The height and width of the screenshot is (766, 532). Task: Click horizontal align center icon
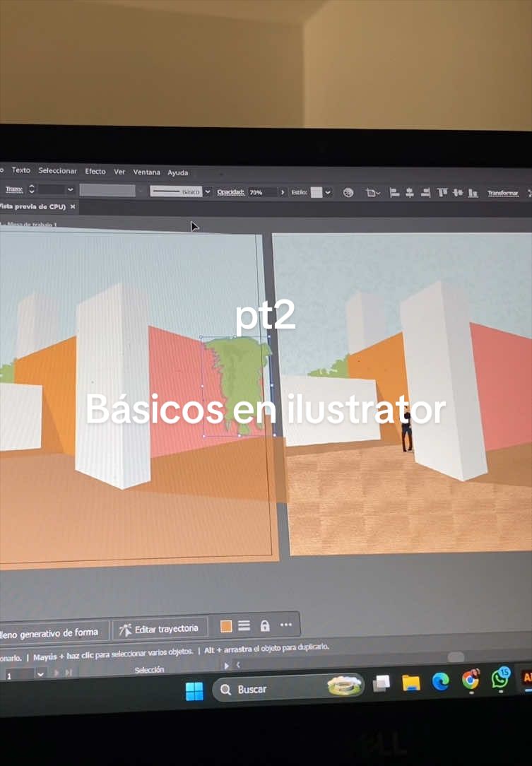[x=410, y=193]
